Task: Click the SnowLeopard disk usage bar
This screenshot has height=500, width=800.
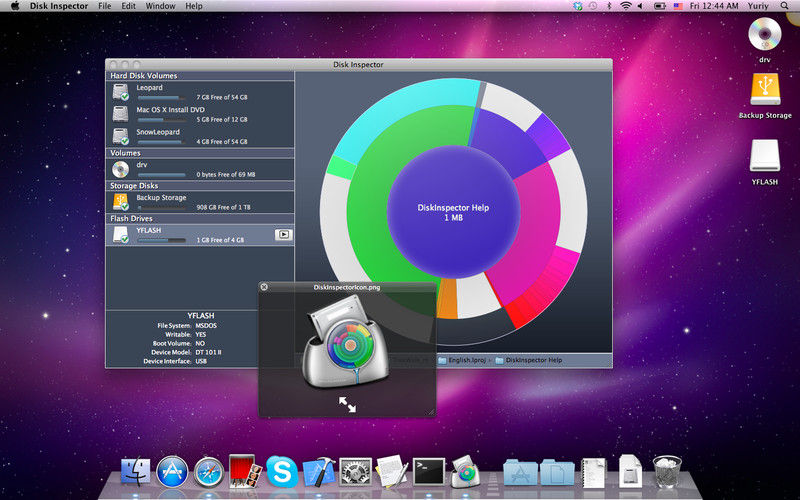Action: pos(161,142)
